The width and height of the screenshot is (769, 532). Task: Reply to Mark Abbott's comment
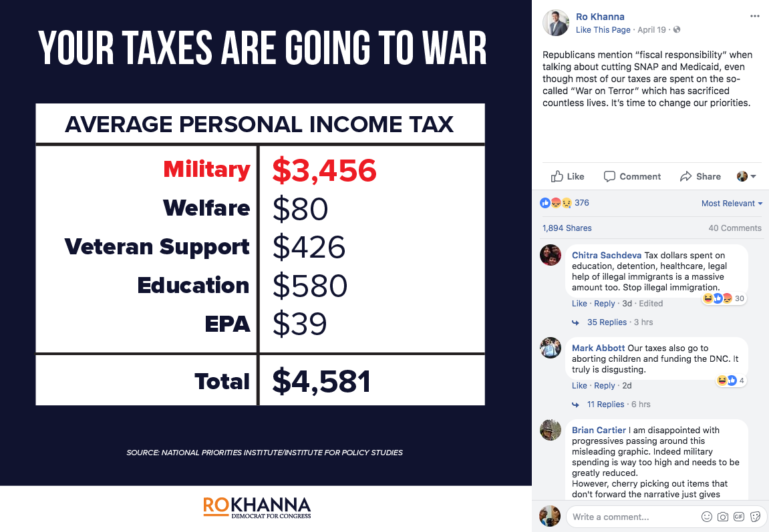[x=604, y=386]
